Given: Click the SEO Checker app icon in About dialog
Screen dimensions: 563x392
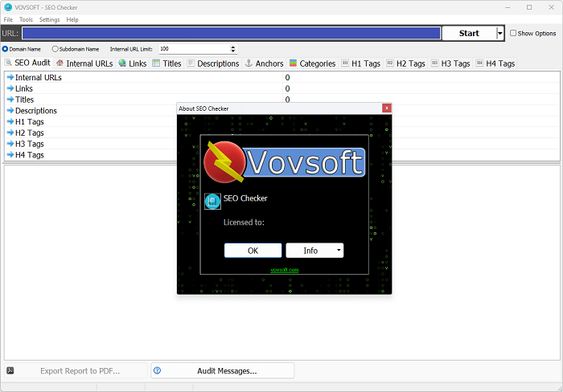Looking at the screenshot, I should click(x=212, y=201).
